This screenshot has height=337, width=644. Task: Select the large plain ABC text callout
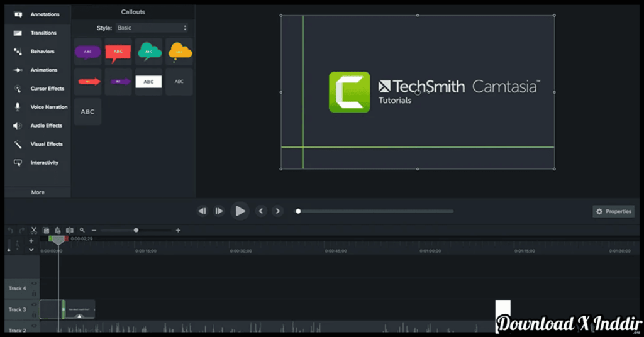click(88, 112)
